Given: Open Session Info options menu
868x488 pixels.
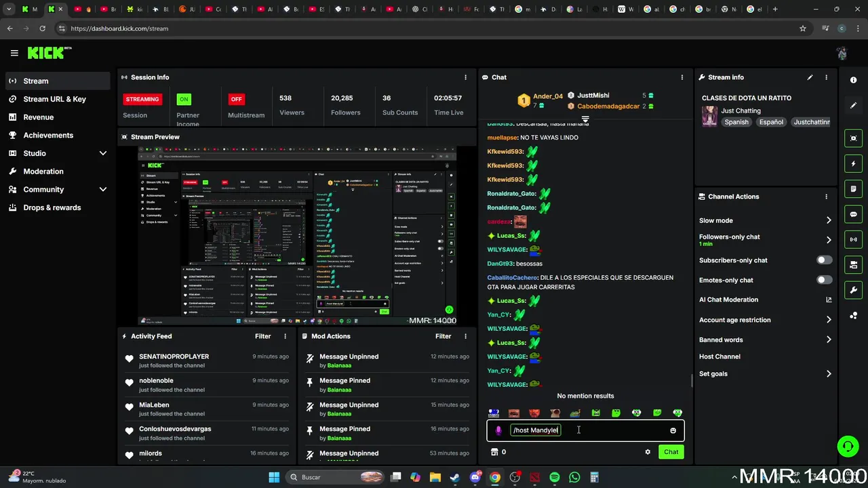Looking at the screenshot, I should pos(465,77).
